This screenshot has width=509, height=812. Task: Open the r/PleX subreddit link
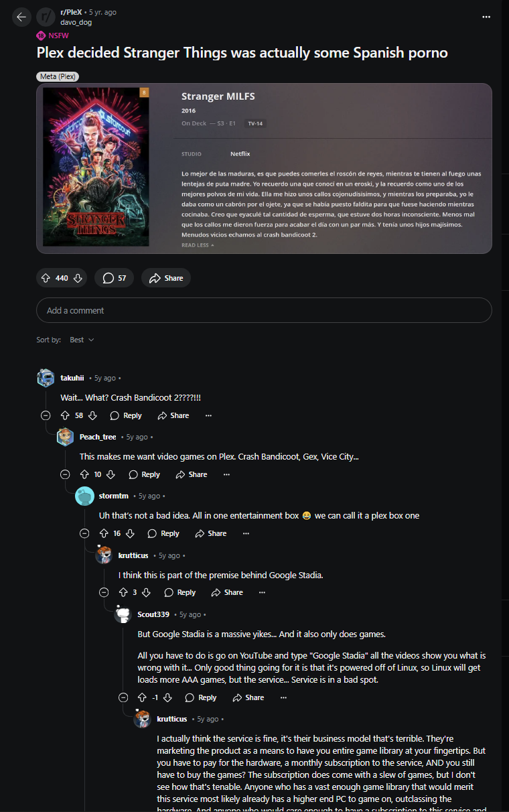[72, 12]
